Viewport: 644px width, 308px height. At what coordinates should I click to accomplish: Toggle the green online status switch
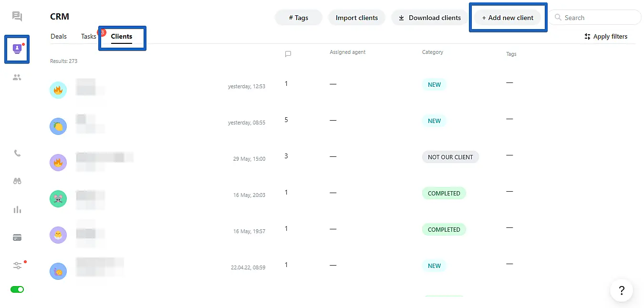point(17,289)
